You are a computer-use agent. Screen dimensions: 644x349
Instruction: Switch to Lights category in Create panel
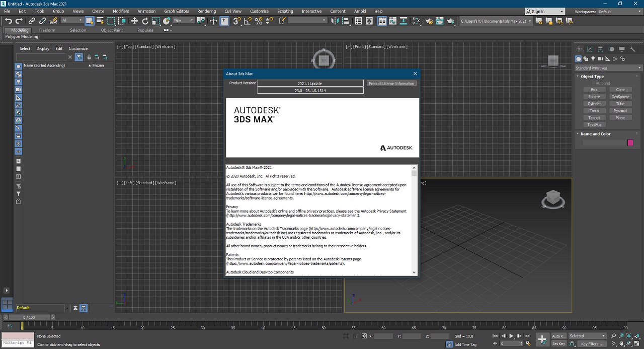point(593,59)
